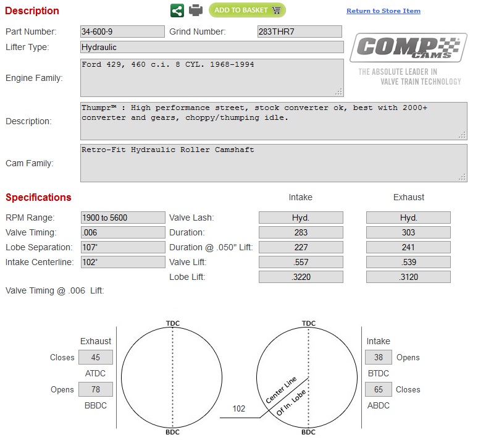Grab the Engine Family text area resize handle

pyautogui.click(x=339, y=92)
